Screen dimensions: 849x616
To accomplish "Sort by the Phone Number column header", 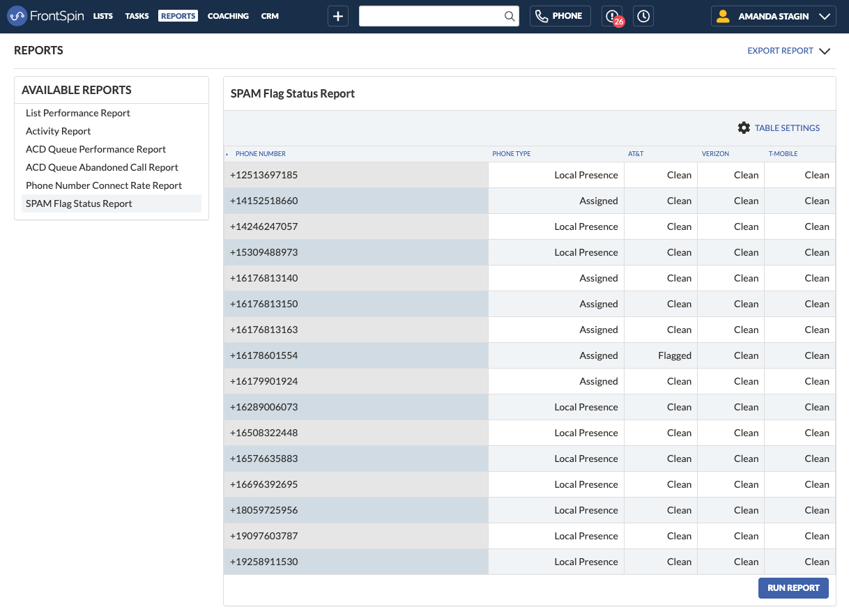I will [x=261, y=154].
